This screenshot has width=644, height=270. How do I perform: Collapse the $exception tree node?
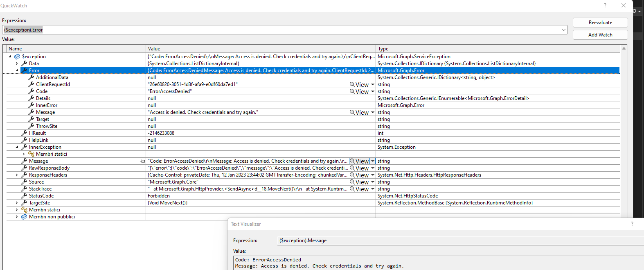click(x=10, y=57)
